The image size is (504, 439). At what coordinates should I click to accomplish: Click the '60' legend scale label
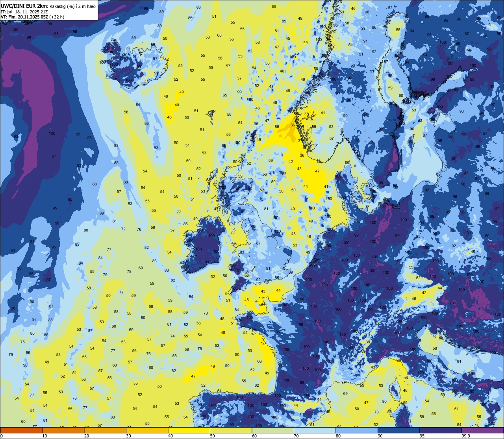[254, 436]
